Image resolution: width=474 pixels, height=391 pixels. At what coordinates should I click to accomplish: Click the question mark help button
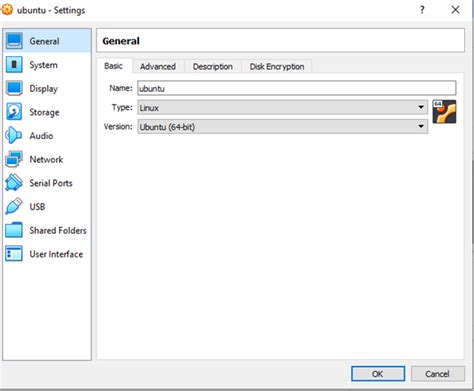click(x=422, y=10)
